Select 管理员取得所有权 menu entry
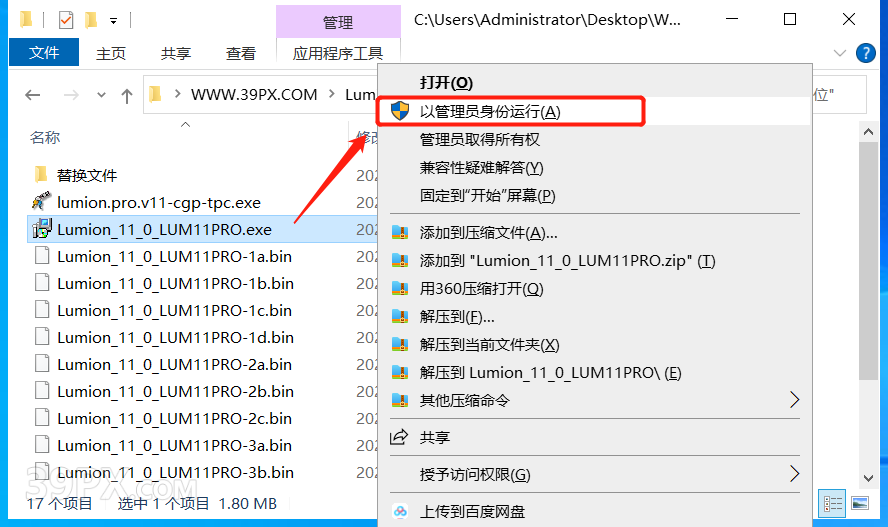Image resolution: width=888 pixels, height=527 pixels. [x=479, y=139]
